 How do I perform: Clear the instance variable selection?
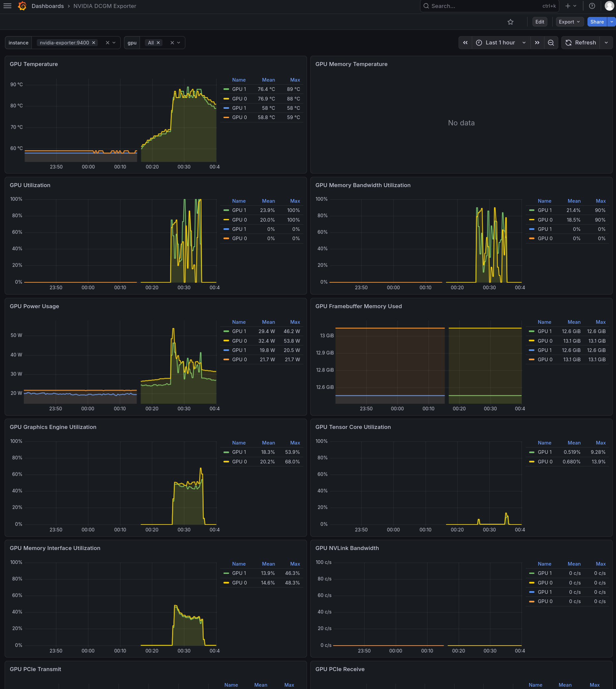click(107, 43)
